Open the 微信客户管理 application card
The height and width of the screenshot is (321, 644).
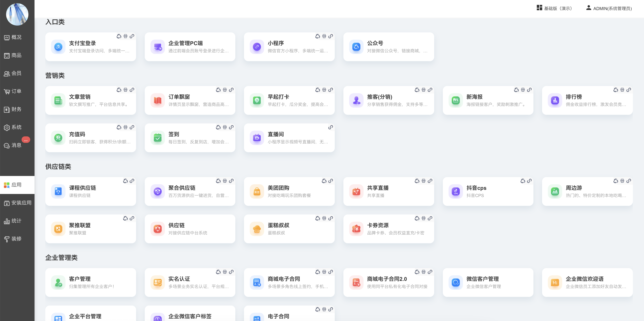488,282
